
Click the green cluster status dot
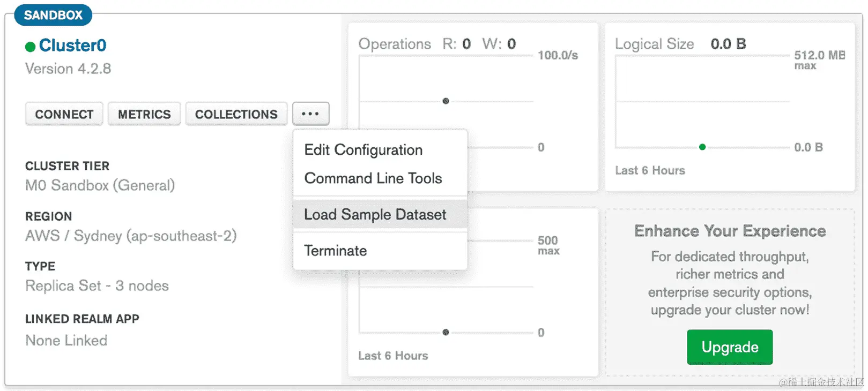(x=30, y=47)
